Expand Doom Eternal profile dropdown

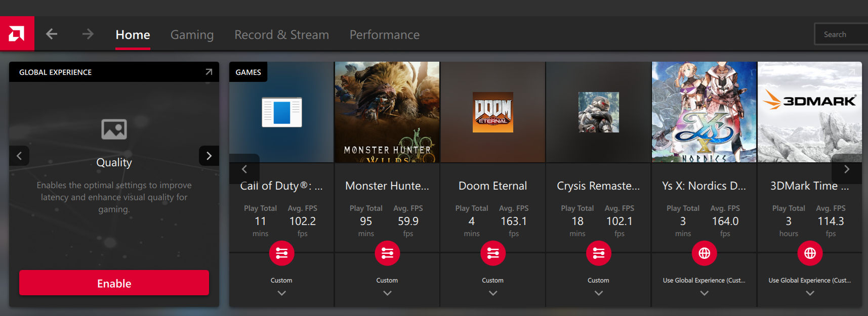(x=493, y=293)
